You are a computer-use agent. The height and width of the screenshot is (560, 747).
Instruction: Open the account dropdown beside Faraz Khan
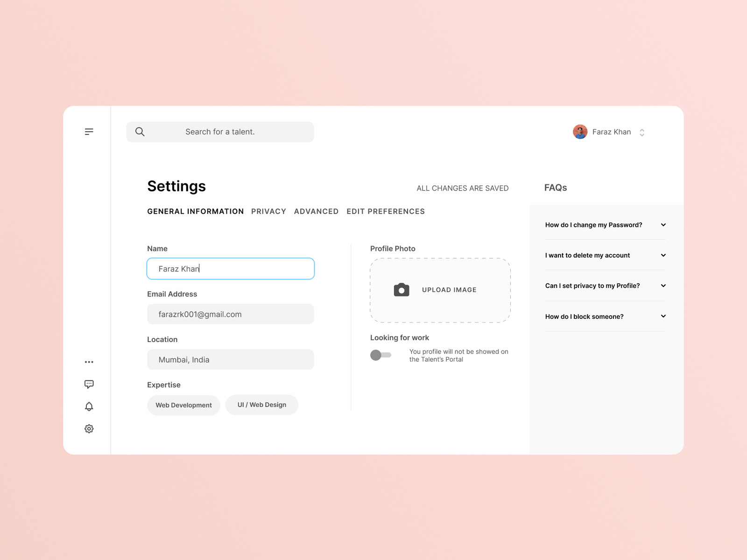click(642, 132)
